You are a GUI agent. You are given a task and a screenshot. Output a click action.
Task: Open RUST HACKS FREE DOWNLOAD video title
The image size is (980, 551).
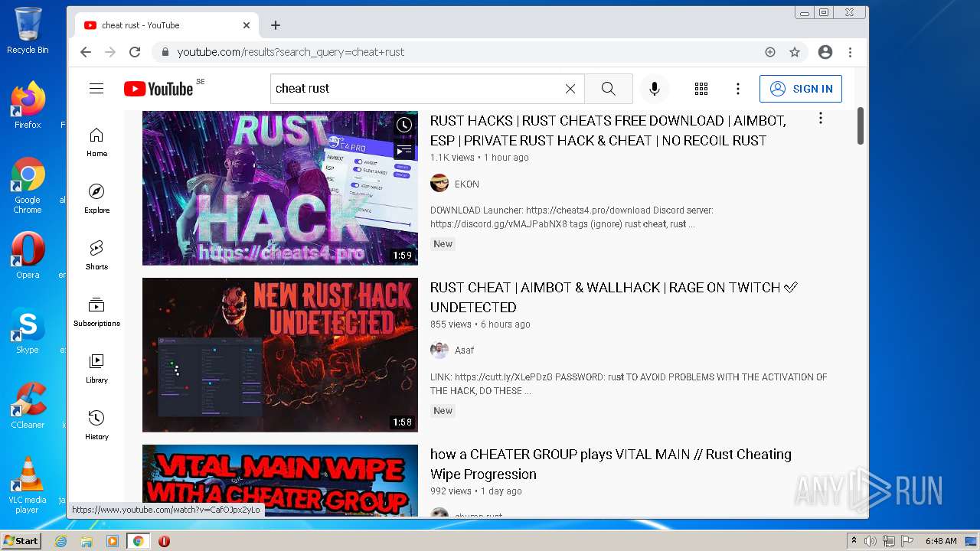(608, 131)
